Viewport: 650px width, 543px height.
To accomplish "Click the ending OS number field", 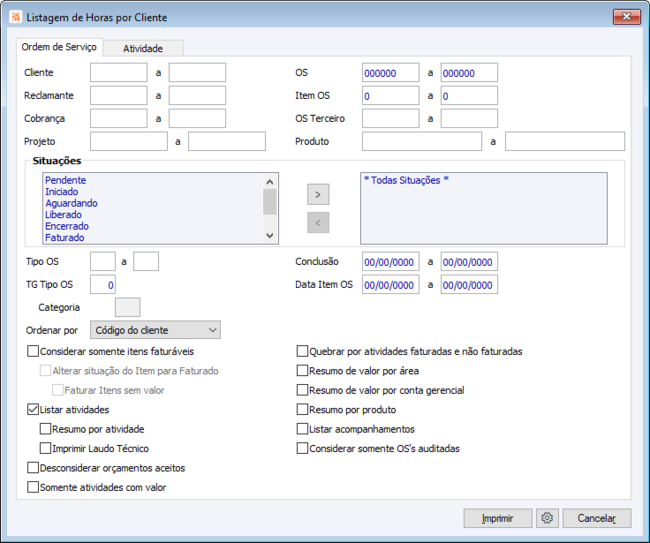I will tap(469, 73).
